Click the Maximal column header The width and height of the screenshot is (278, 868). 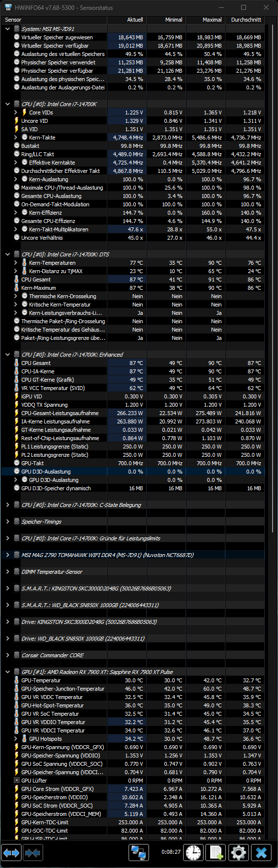click(x=205, y=20)
